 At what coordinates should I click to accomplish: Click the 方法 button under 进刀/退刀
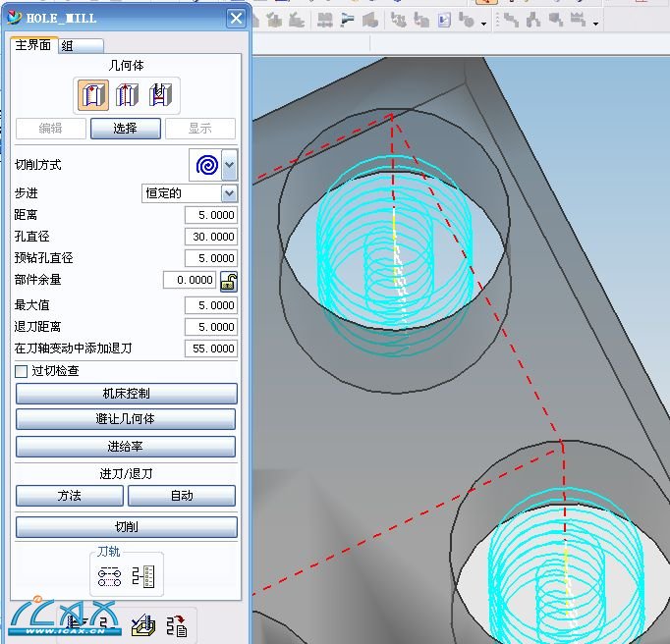tap(69, 496)
